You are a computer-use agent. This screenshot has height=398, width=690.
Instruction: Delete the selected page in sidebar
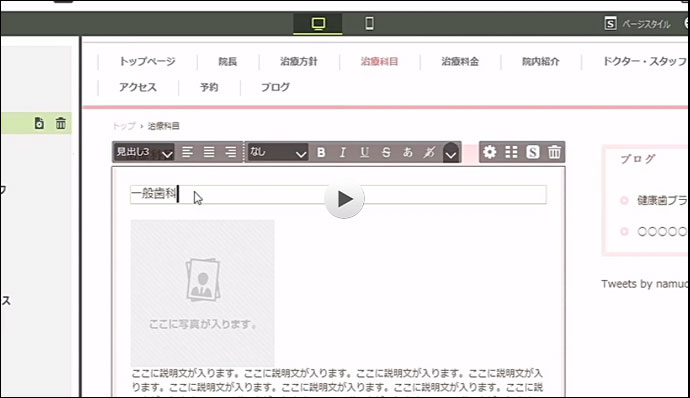[60, 123]
